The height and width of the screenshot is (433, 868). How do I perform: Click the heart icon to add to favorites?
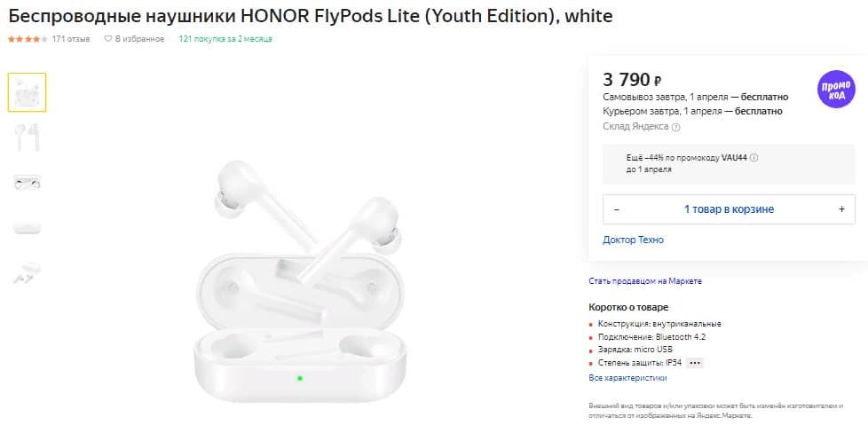[108, 39]
